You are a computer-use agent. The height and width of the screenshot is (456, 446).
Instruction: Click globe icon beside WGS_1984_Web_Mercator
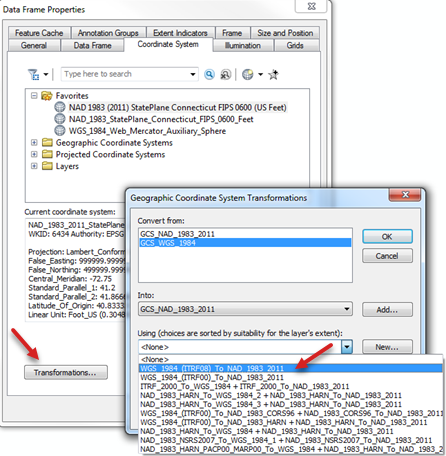tap(60, 130)
